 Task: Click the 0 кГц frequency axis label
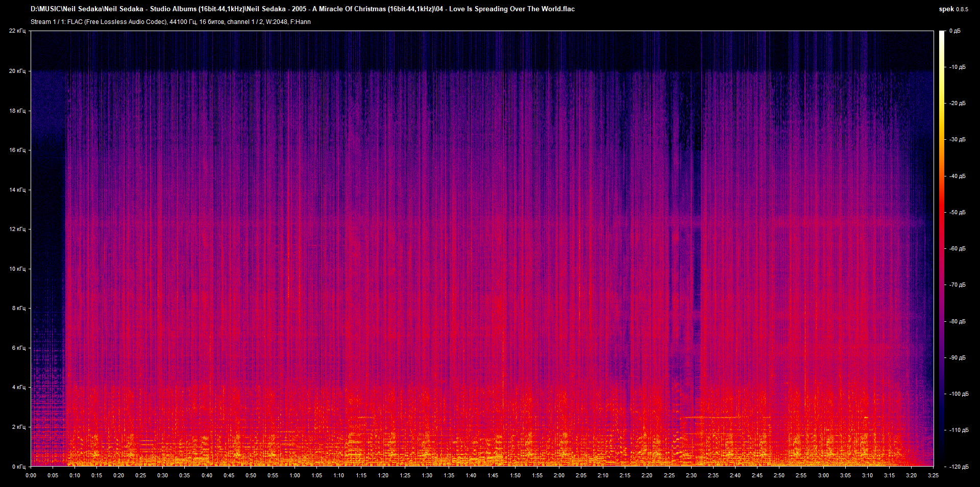[x=19, y=467]
